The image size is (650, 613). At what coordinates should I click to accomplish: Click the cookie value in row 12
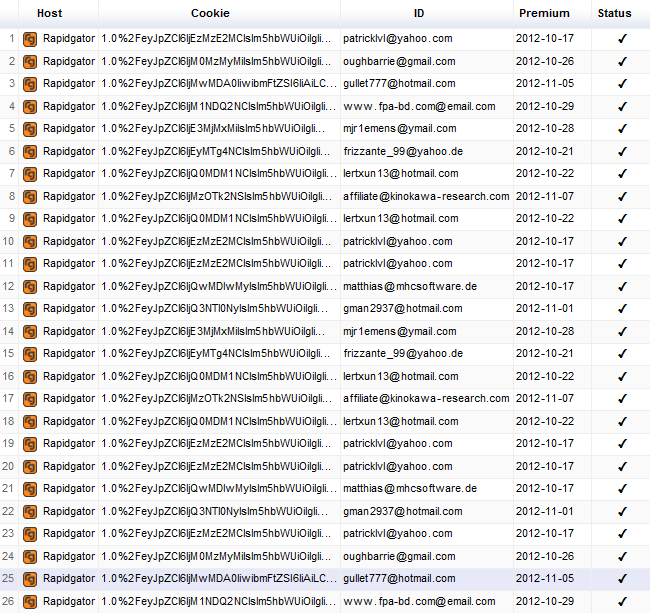(219, 286)
